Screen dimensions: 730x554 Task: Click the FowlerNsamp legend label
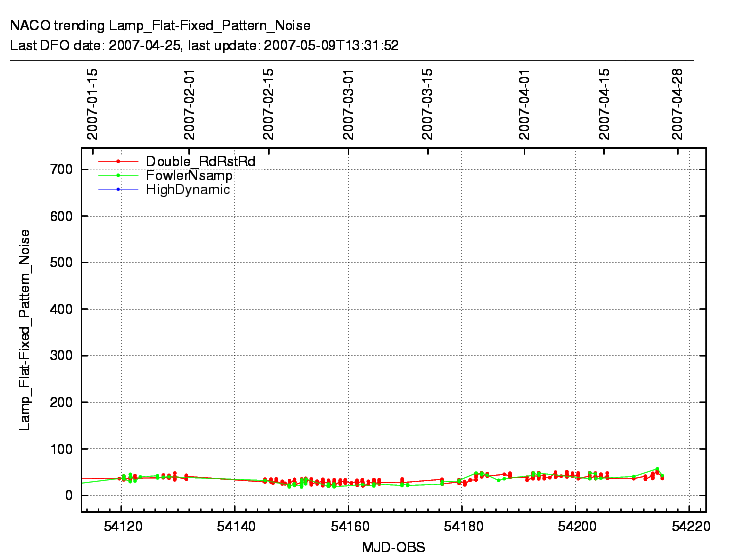pos(189,175)
